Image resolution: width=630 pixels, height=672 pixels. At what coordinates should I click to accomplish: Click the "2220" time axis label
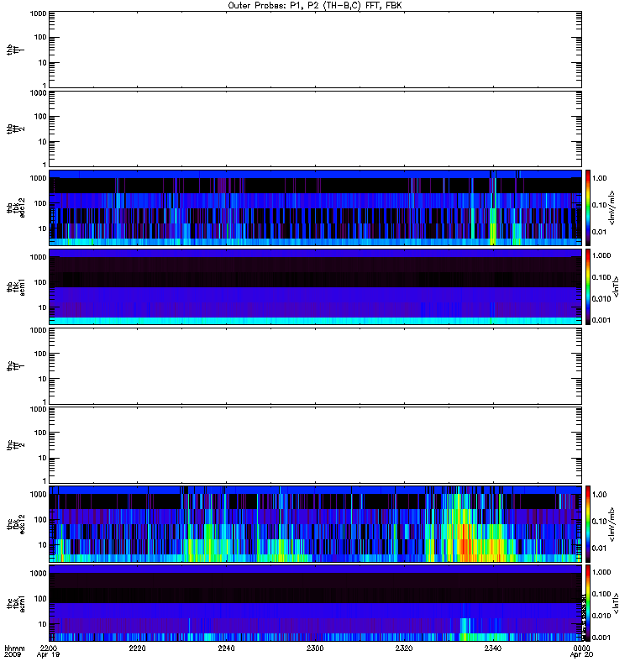pos(137,648)
